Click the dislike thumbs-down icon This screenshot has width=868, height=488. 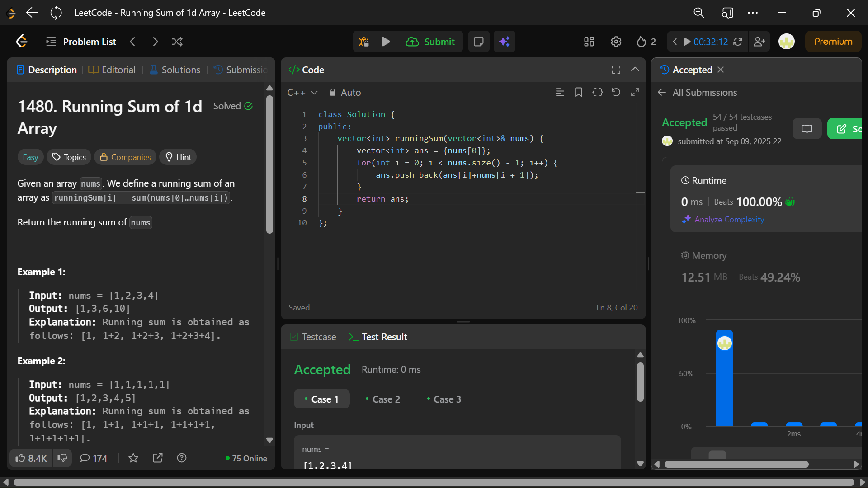pos(62,458)
